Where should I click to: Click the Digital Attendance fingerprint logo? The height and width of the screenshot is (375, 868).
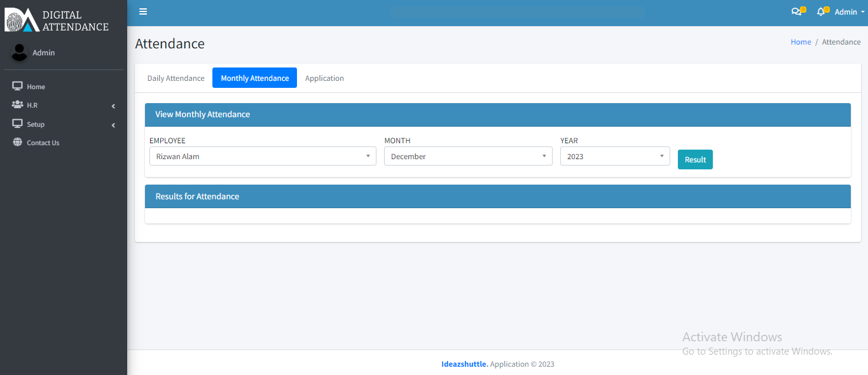22,20
